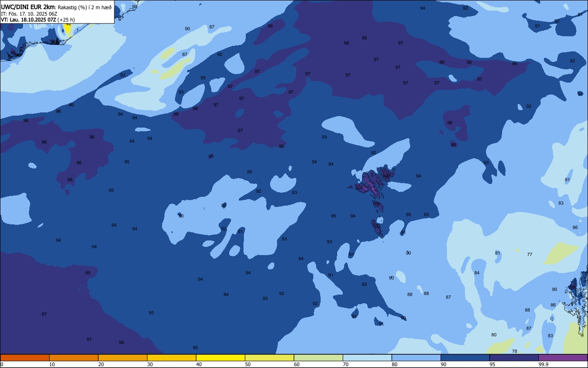
Task: Click the '99.9' tick label on legend
Action: click(x=544, y=364)
